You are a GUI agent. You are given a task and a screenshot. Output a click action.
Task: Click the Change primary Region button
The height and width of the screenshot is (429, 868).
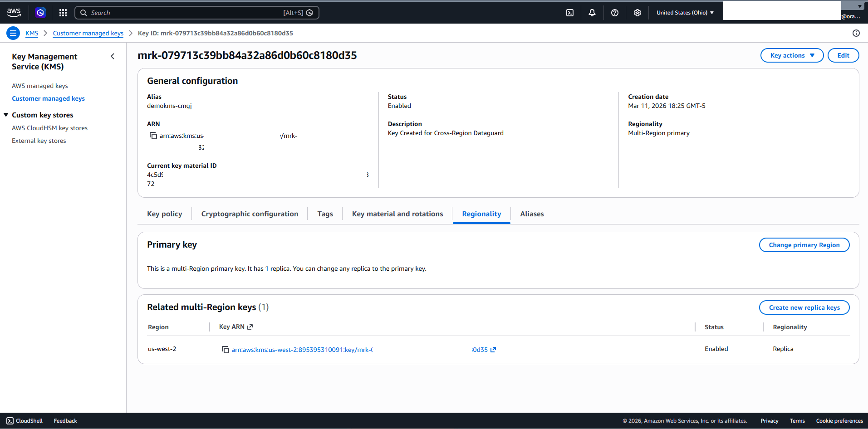click(x=804, y=244)
